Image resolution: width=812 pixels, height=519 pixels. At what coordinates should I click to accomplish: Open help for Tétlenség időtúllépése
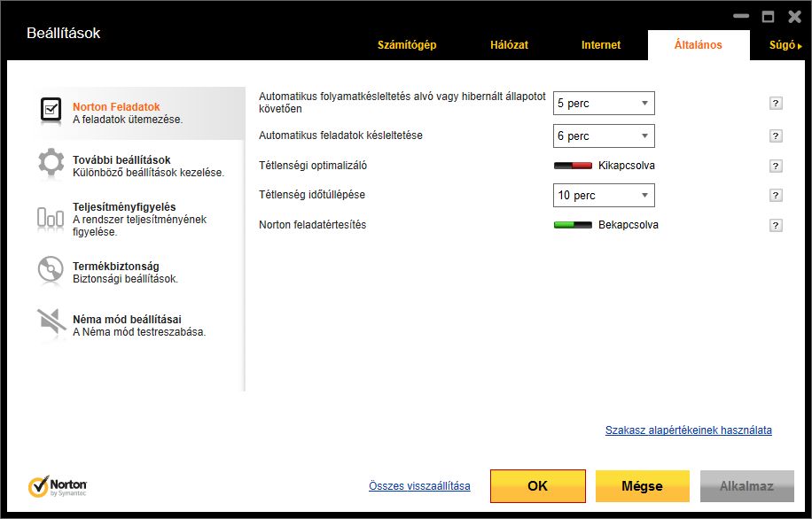[776, 195]
